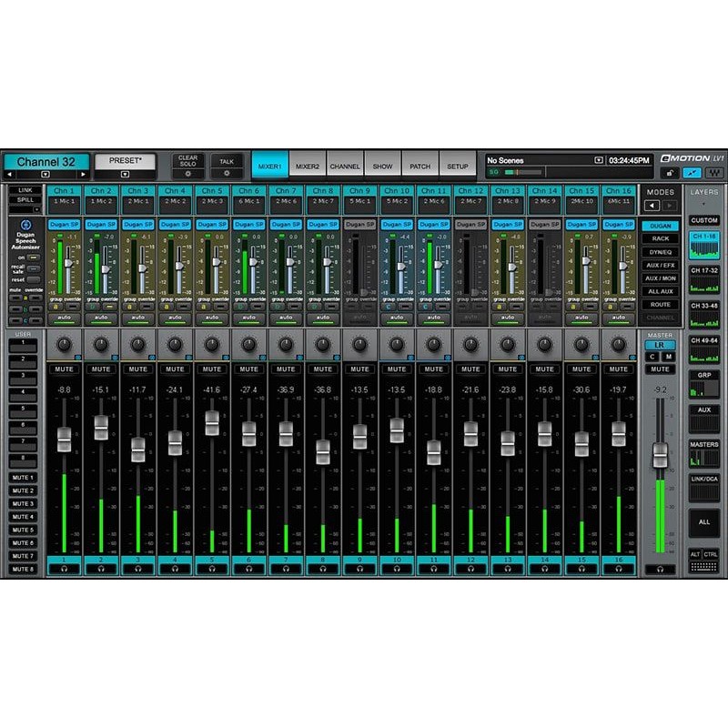Open the PRESET dropdown arrow
The image size is (728, 728).
tap(126, 174)
